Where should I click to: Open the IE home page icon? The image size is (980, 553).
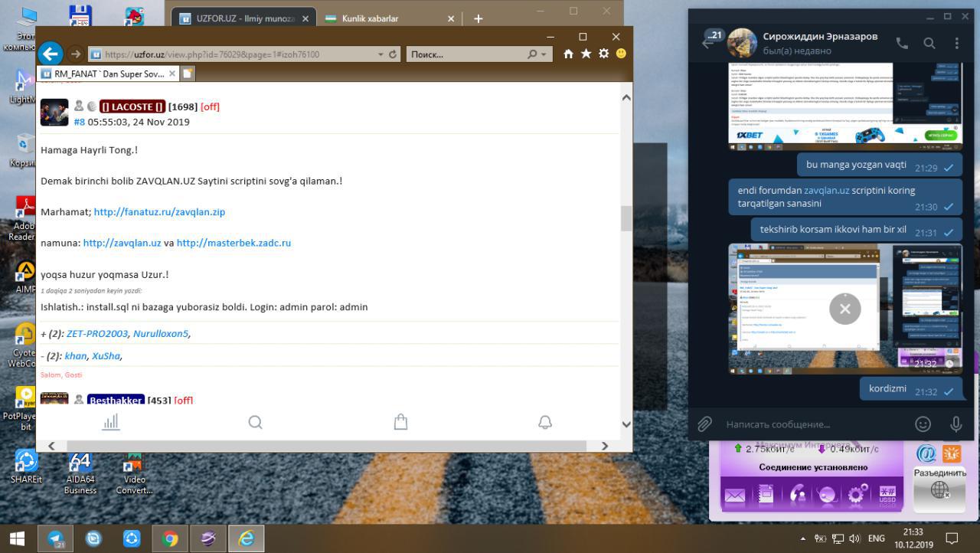(568, 54)
